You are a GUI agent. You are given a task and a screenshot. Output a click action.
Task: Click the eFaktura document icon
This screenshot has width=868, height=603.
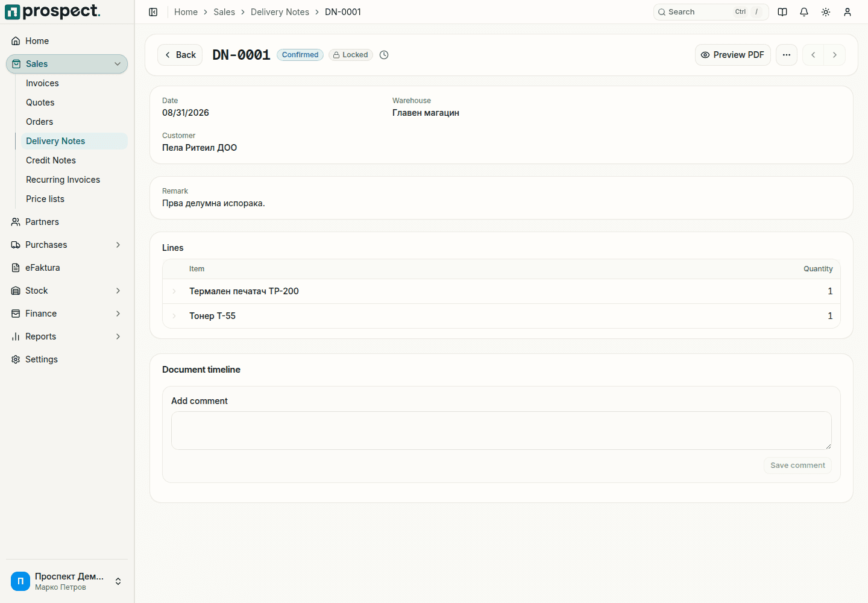(x=16, y=268)
